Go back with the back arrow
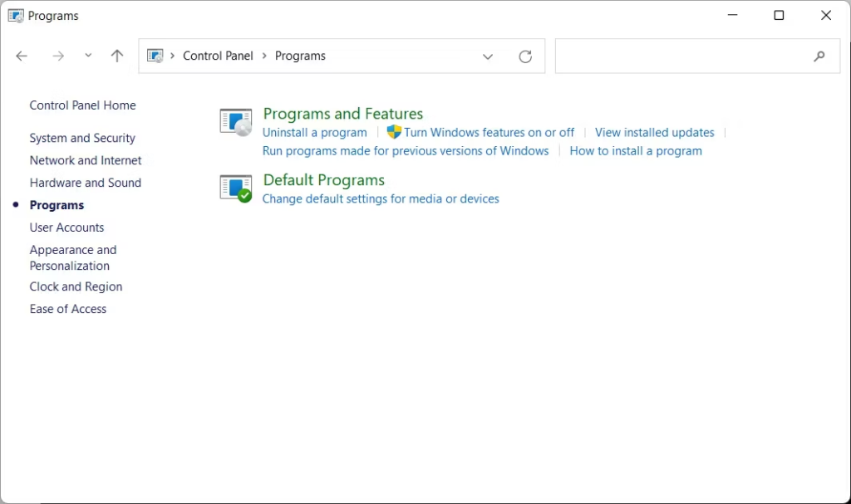 [x=22, y=56]
